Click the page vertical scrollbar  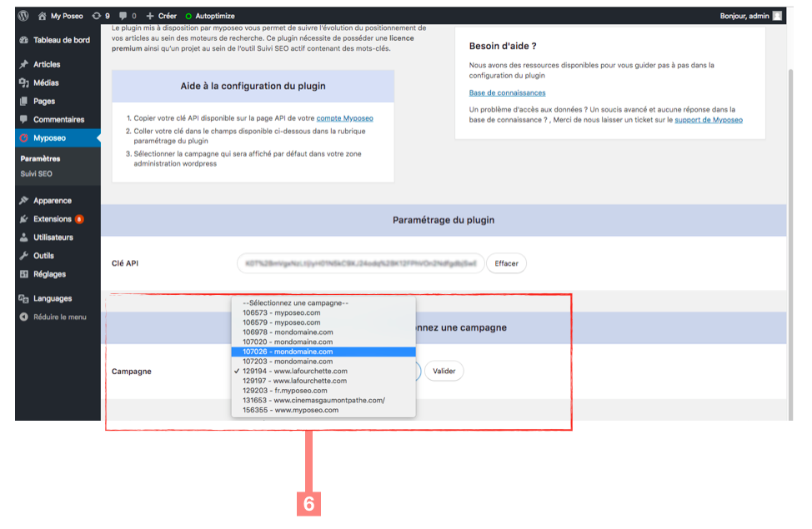[x=790, y=243]
